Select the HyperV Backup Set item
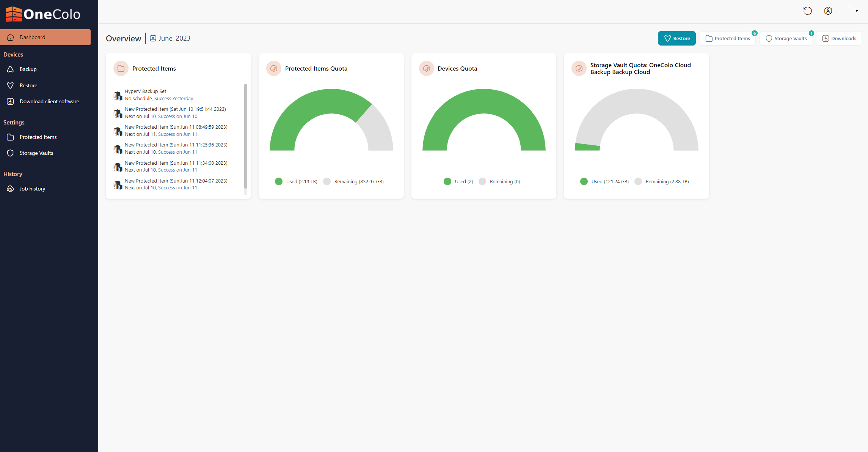 tap(146, 91)
